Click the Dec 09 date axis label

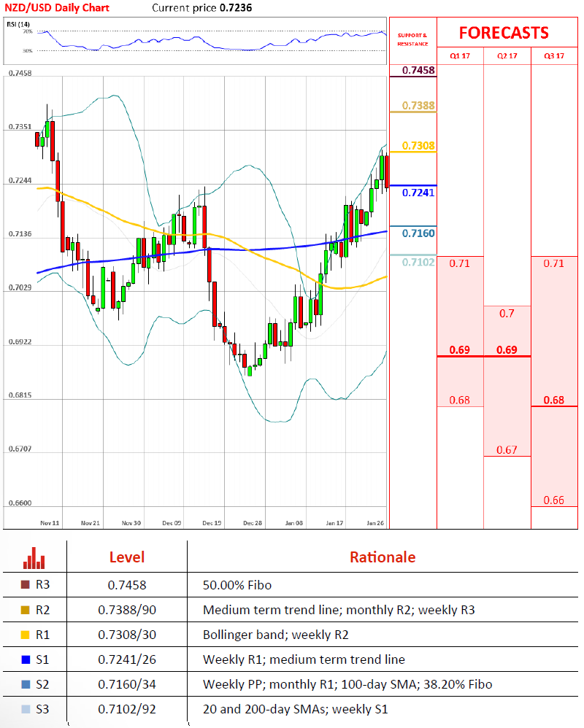click(x=172, y=523)
